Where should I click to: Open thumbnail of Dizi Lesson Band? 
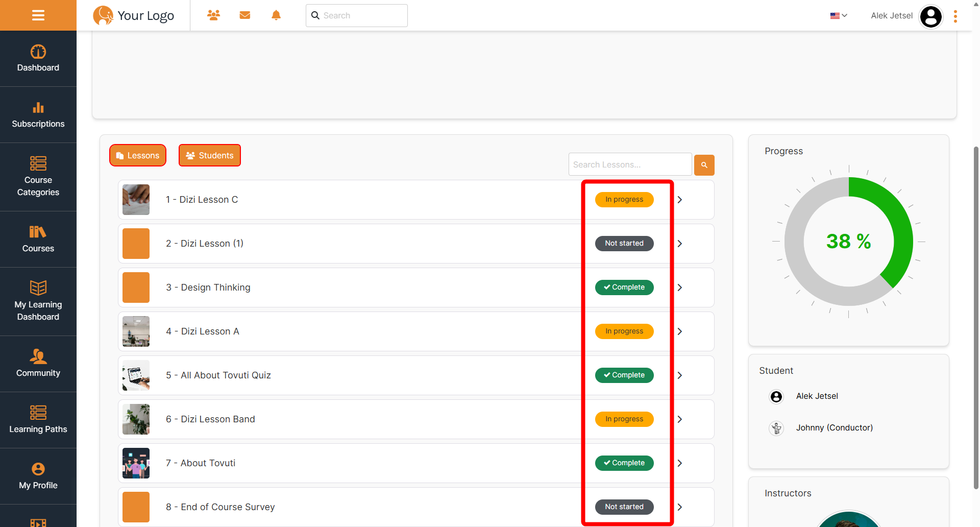pos(136,419)
